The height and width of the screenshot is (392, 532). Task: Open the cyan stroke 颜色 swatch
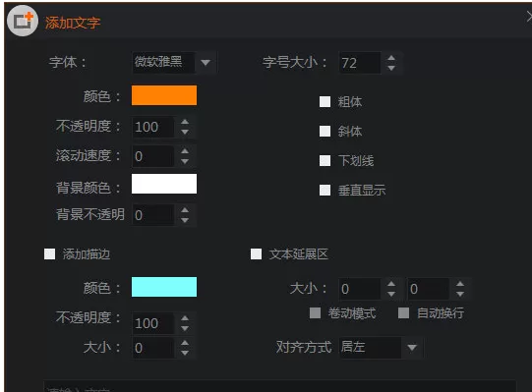(164, 287)
